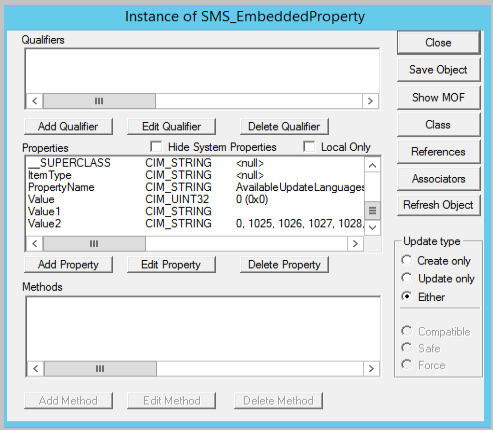Click Properties list scroll up arrow
The image size is (493, 430).
372,165
